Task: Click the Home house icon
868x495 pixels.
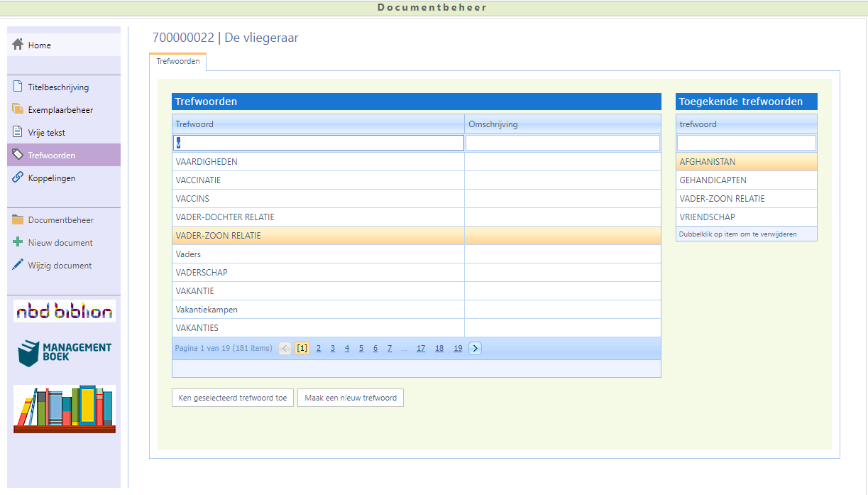Action: click(18, 45)
